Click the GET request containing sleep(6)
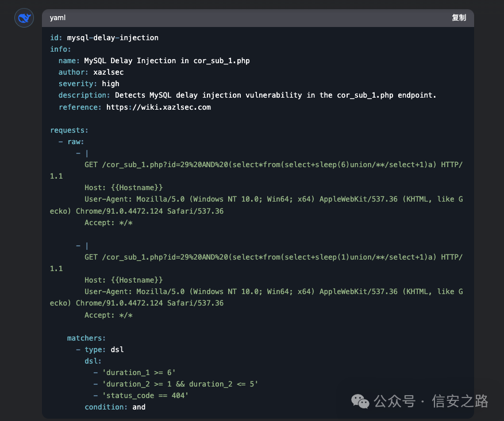 click(256, 170)
